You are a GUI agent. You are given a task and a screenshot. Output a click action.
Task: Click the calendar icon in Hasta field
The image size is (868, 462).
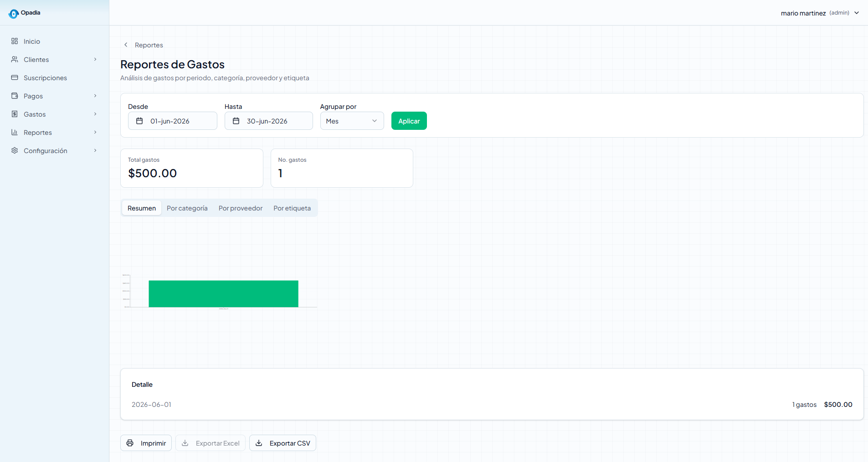(x=236, y=121)
